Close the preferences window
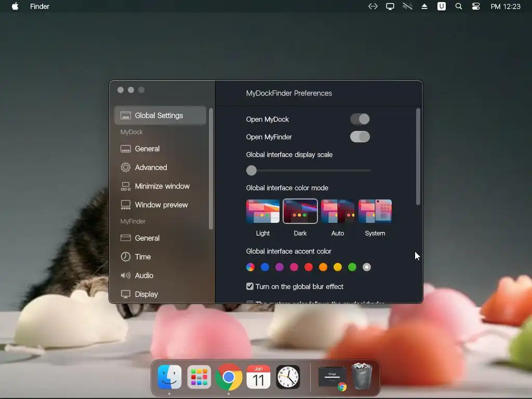This screenshot has height=399, width=532. [121, 90]
